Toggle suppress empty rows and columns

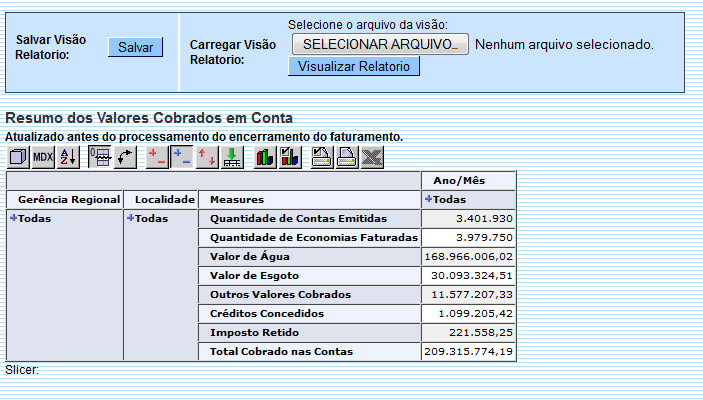[100, 157]
